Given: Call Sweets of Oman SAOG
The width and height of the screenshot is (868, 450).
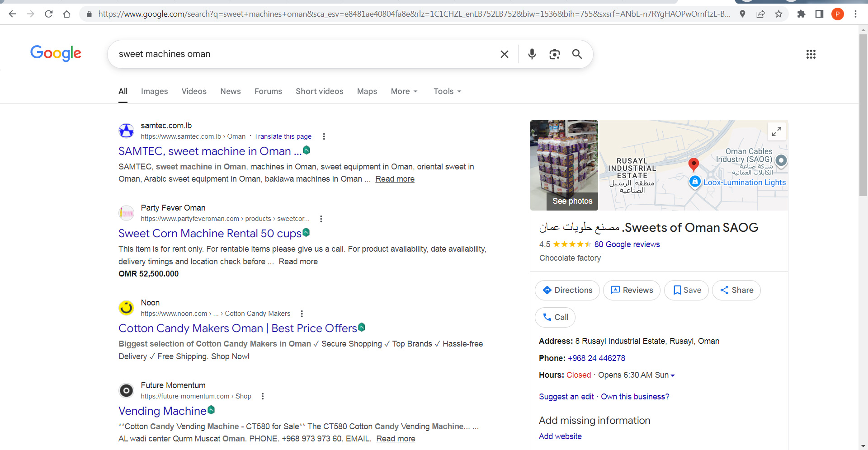Looking at the screenshot, I should 555,317.
